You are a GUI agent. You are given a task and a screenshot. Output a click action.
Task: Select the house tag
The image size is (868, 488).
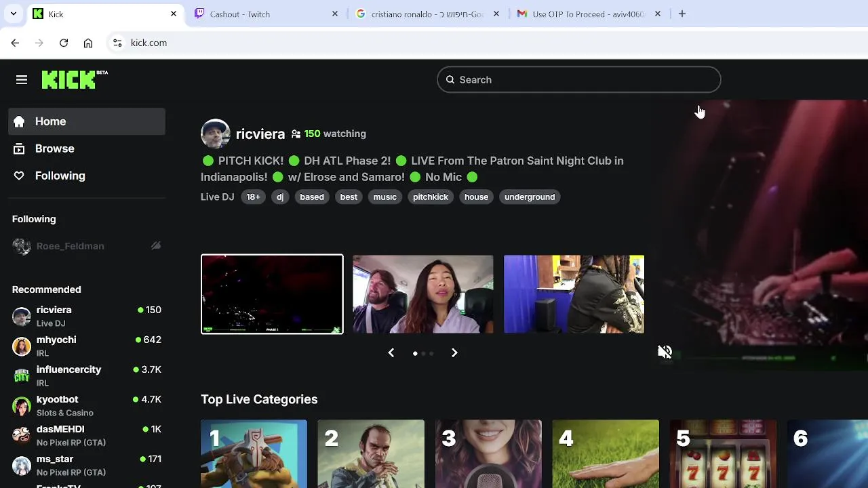[476, 197]
